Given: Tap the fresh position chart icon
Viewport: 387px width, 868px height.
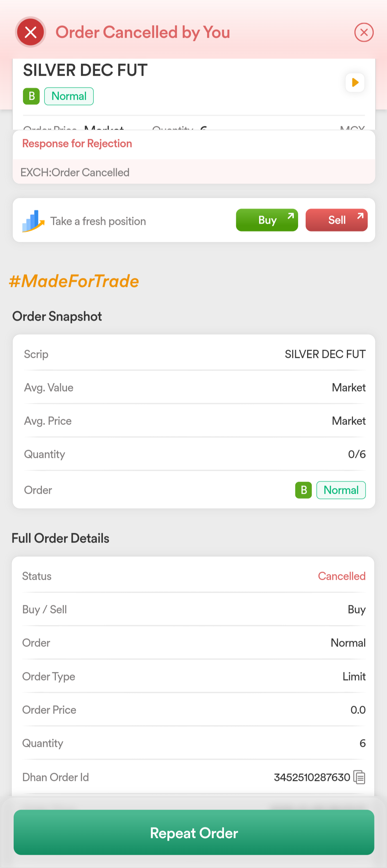Looking at the screenshot, I should click(33, 221).
